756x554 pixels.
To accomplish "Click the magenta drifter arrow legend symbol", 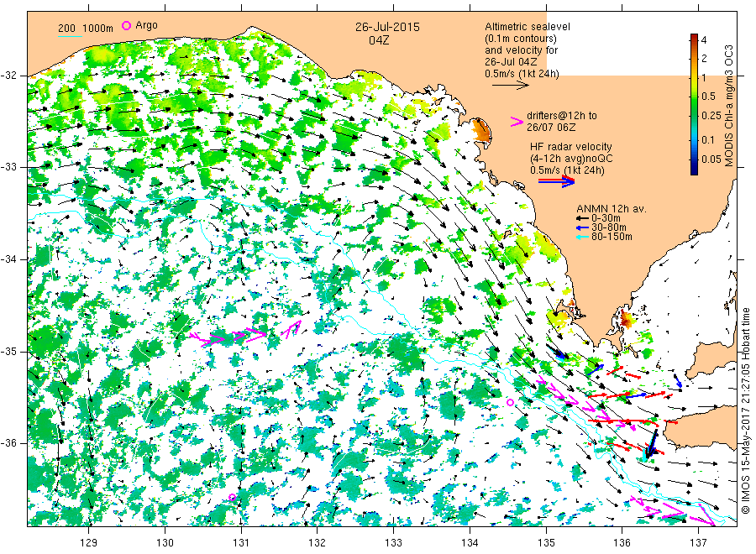I will [x=517, y=122].
